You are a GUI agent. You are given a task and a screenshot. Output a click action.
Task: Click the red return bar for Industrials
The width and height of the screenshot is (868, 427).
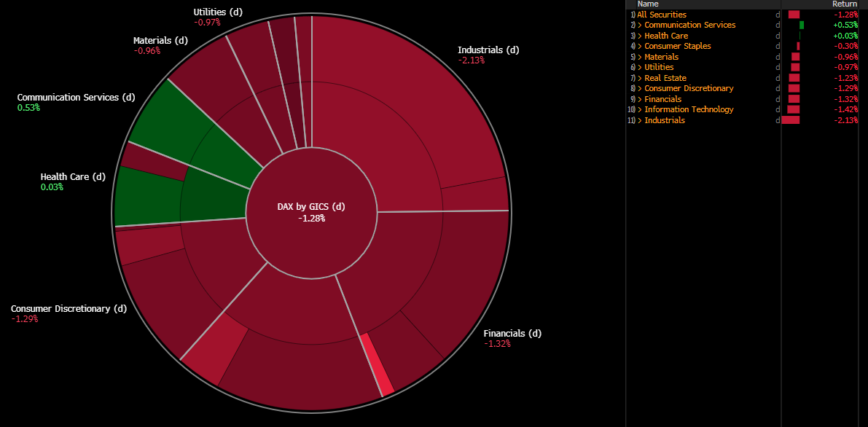point(791,120)
